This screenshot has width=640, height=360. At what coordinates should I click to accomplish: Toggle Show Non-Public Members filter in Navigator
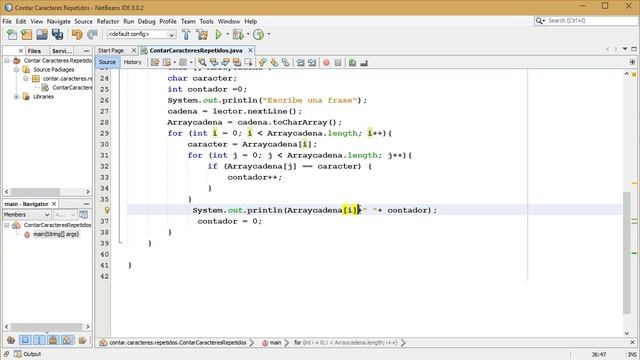click(x=53, y=340)
